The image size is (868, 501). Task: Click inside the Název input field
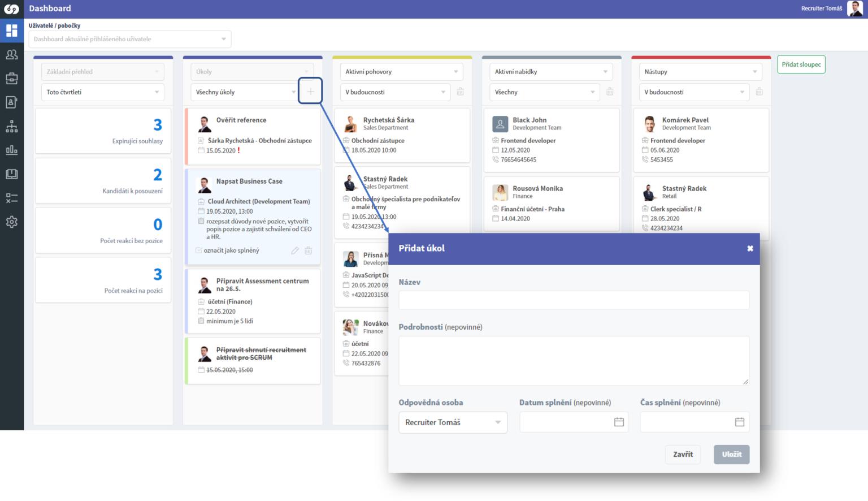click(574, 300)
